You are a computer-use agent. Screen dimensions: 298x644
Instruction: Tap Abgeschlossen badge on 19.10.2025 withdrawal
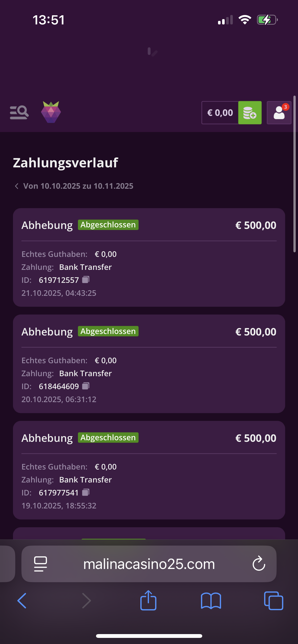tap(108, 437)
